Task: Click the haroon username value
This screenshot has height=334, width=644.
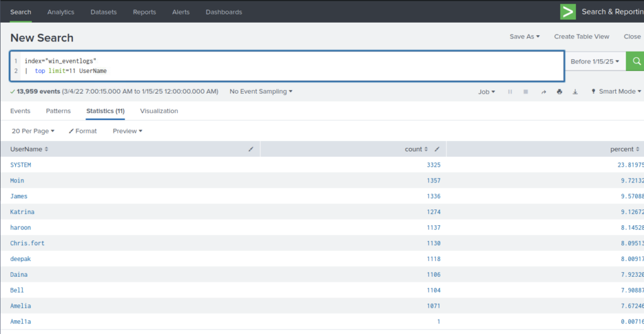Action: [x=21, y=228]
